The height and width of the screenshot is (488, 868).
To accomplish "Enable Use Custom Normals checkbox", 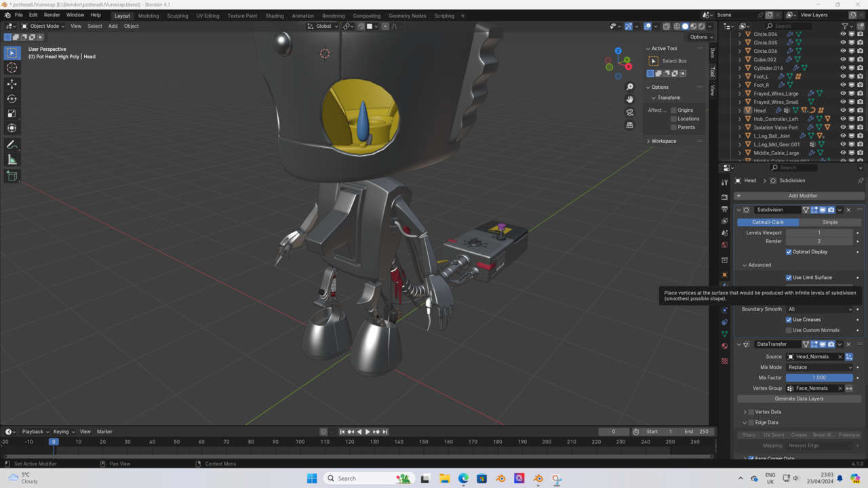I will tap(789, 331).
